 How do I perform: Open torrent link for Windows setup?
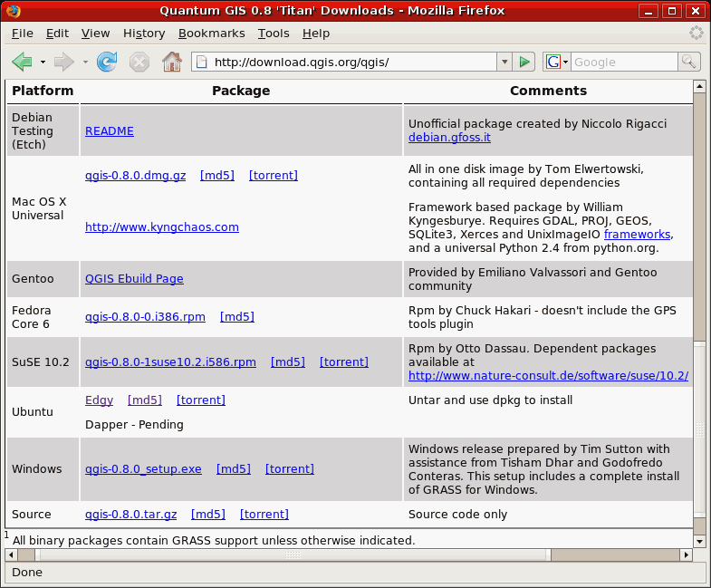coord(290,469)
